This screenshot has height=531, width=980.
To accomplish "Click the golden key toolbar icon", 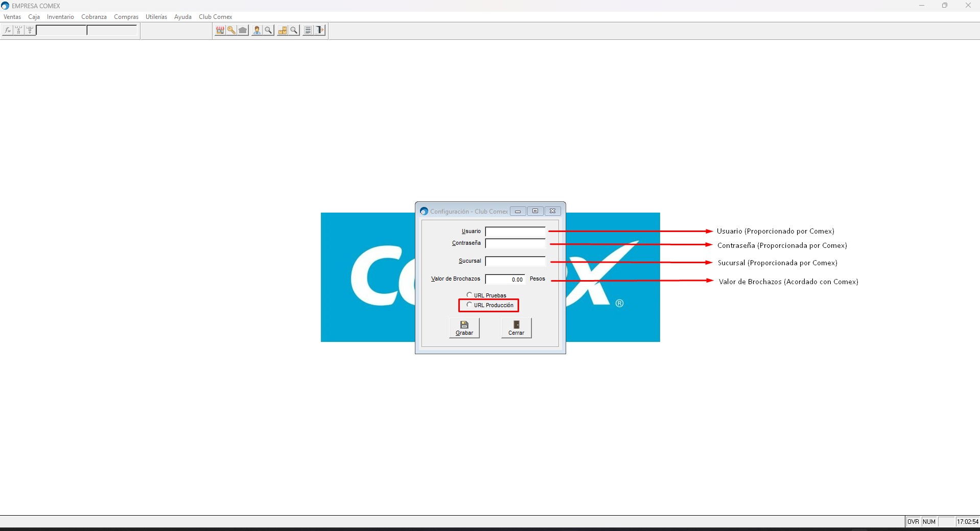I will click(231, 31).
